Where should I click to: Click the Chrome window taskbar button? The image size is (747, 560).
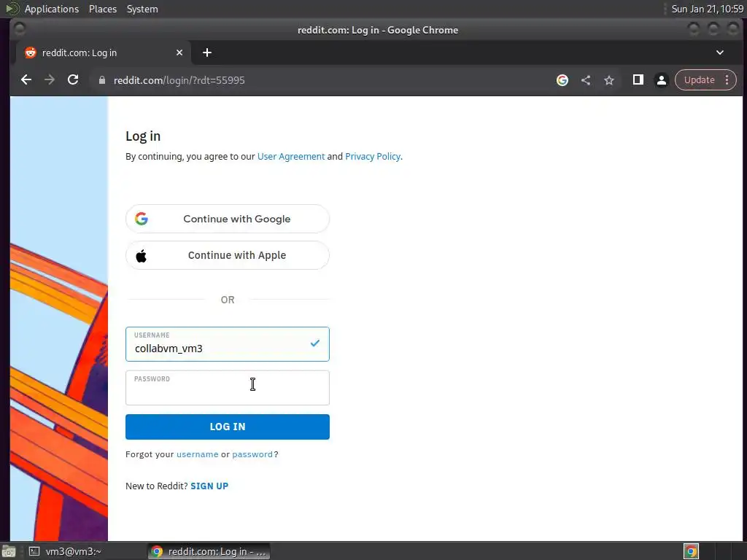208,551
